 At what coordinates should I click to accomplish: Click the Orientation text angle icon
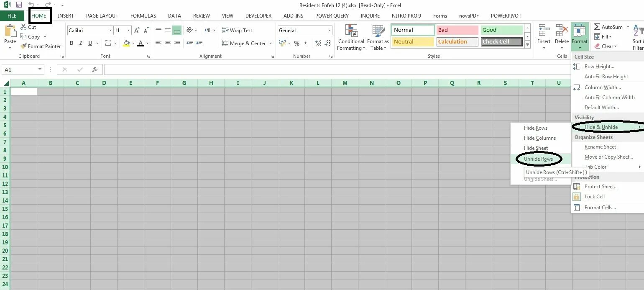click(x=190, y=30)
